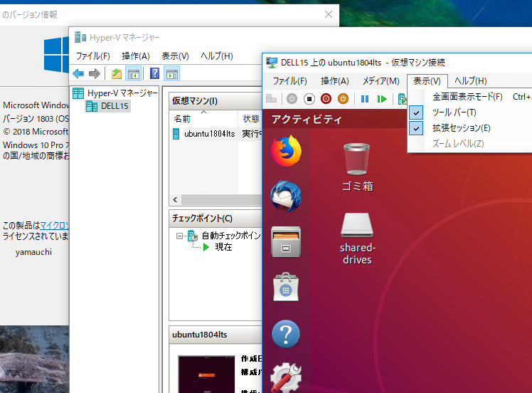Close the 表示(V) menu in VM connection

(427, 81)
